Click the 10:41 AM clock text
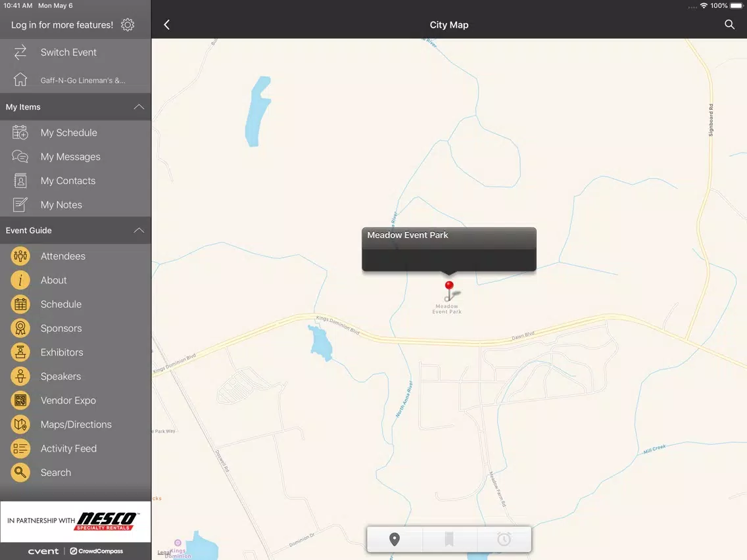747x560 pixels. coord(18,6)
